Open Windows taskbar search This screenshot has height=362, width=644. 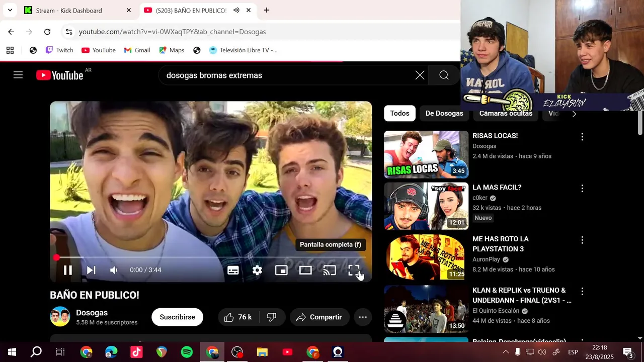36,352
